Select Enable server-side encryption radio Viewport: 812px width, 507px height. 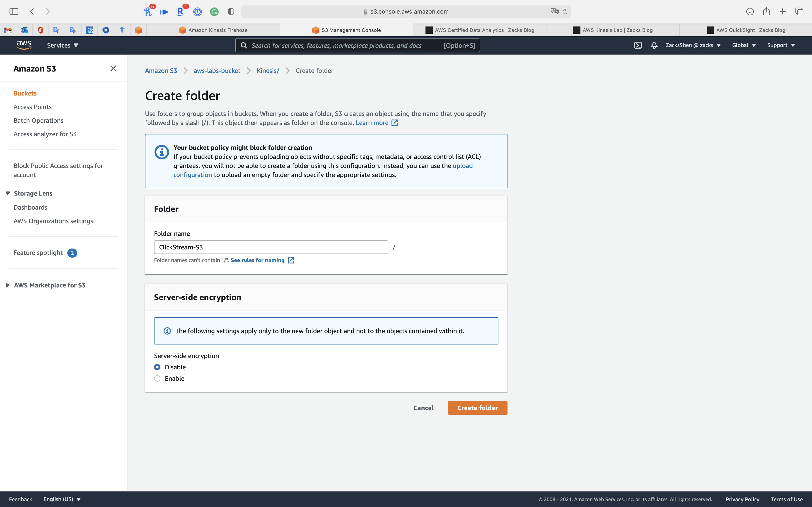pos(157,379)
